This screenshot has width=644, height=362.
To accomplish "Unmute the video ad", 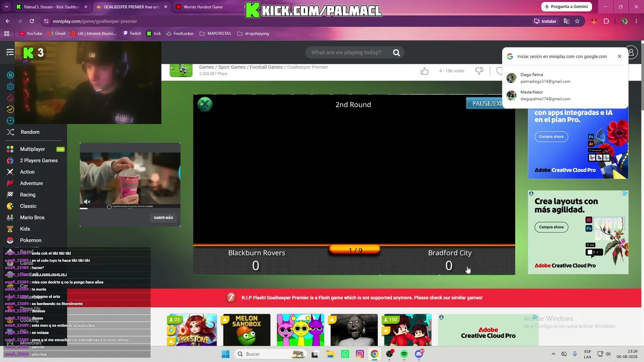I will pos(87,202).
